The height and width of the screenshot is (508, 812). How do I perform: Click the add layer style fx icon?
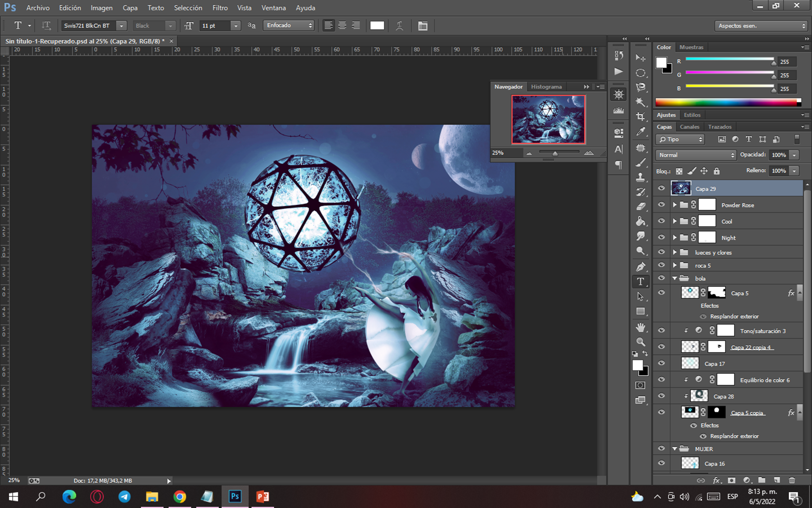tap(716, 480)
